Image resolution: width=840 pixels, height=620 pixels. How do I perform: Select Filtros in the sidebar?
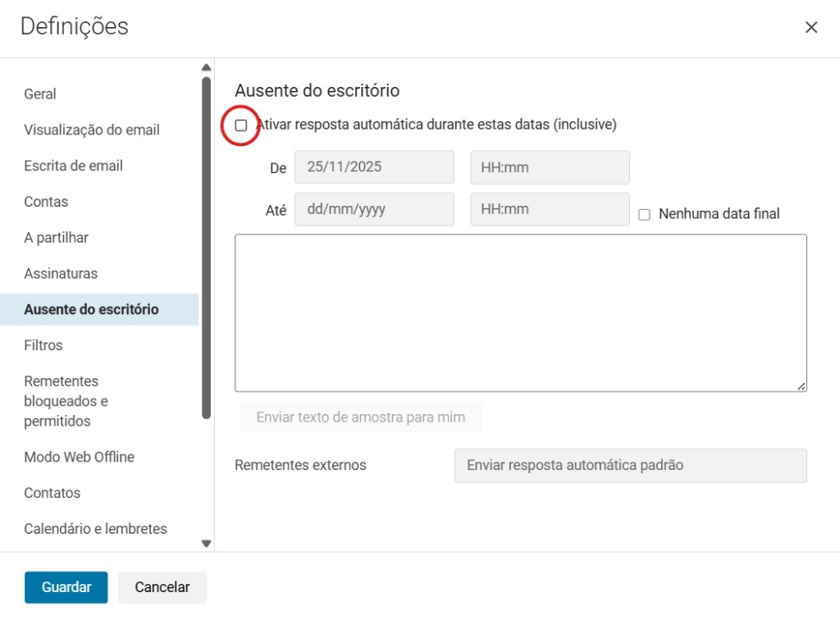[x=43, y=345]
